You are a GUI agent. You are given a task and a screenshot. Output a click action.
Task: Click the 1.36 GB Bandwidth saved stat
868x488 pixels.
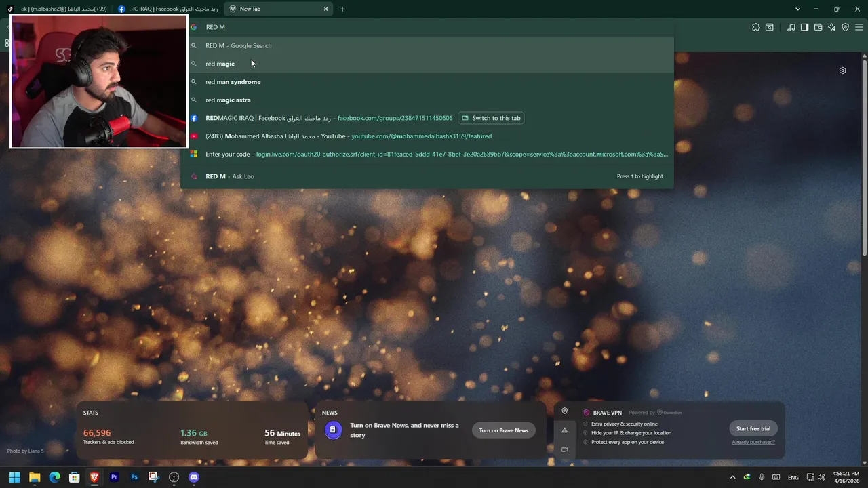point(199,437)
